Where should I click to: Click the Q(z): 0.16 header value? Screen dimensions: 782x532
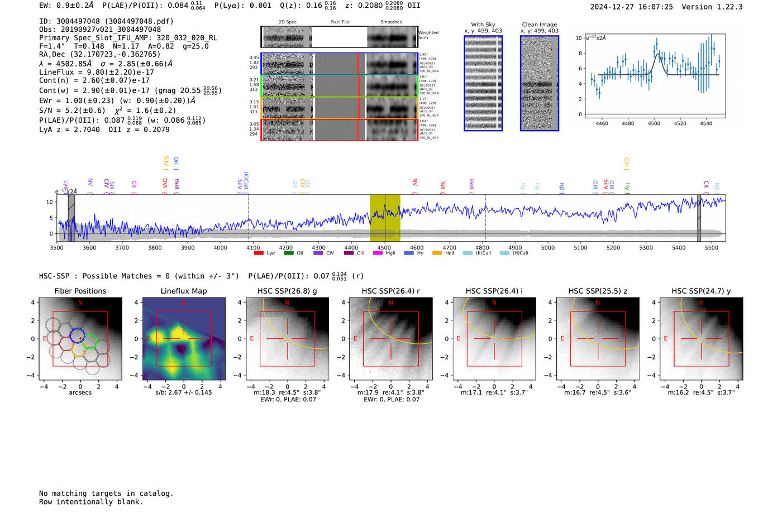308,6
